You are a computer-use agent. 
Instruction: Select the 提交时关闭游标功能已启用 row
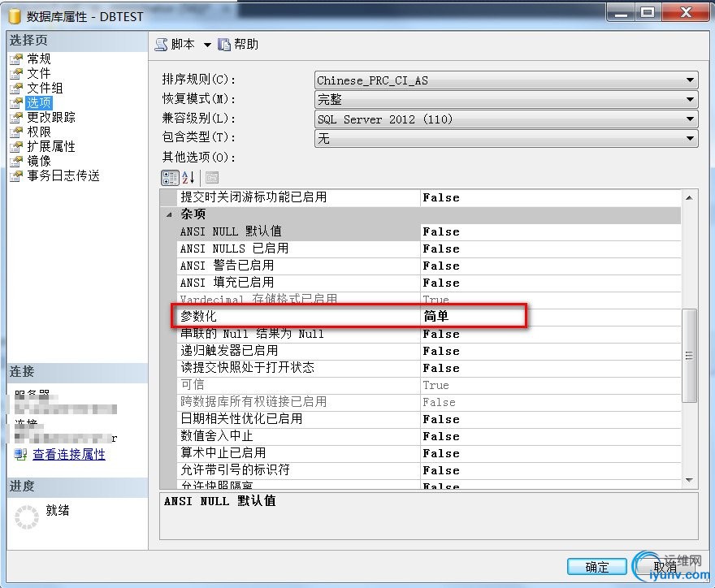coord(429,197)
